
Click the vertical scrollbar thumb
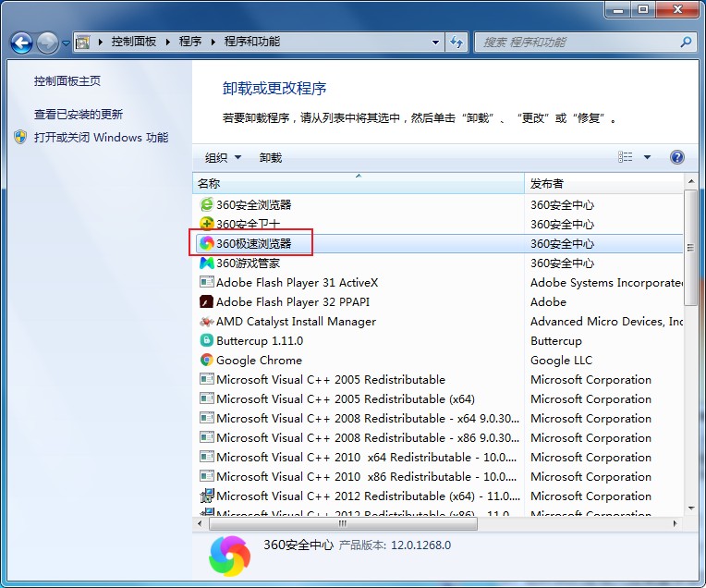tap(690, 248)
